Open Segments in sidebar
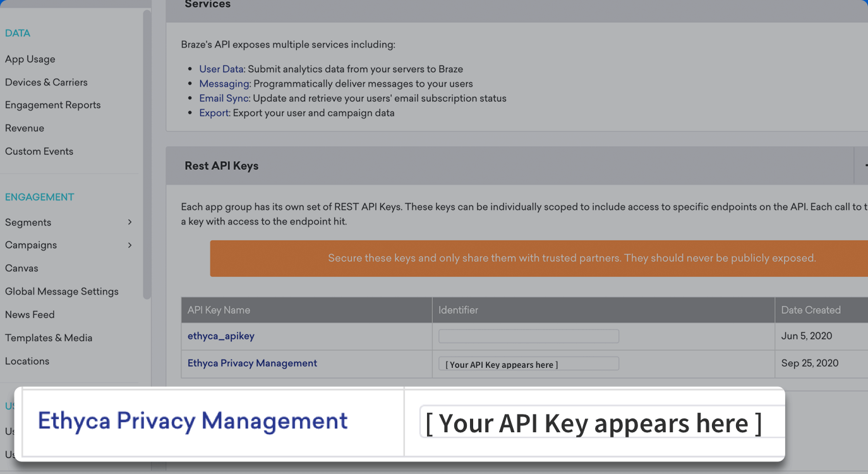The height and width of the screenshot is (474, 868). [28, 222]
